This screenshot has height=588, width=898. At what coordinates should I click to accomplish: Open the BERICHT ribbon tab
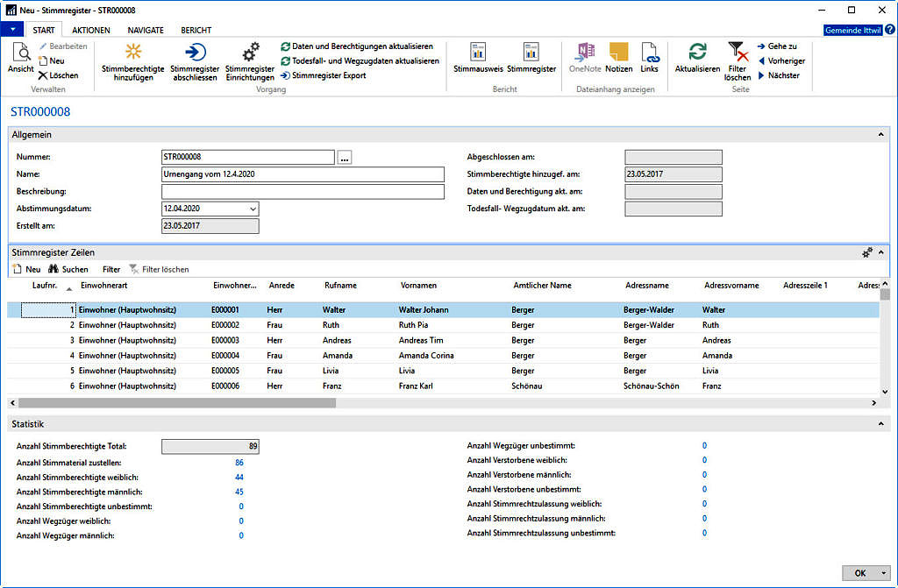coord(196,30)
